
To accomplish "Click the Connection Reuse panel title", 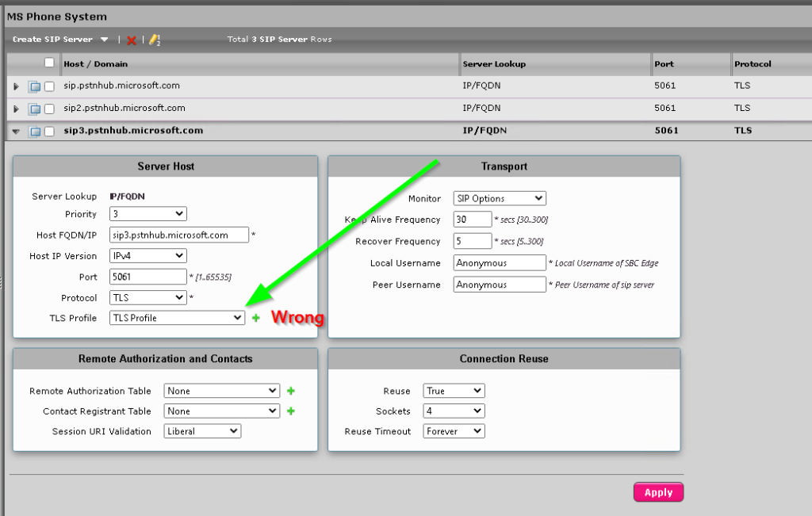I will pos(504,359).
